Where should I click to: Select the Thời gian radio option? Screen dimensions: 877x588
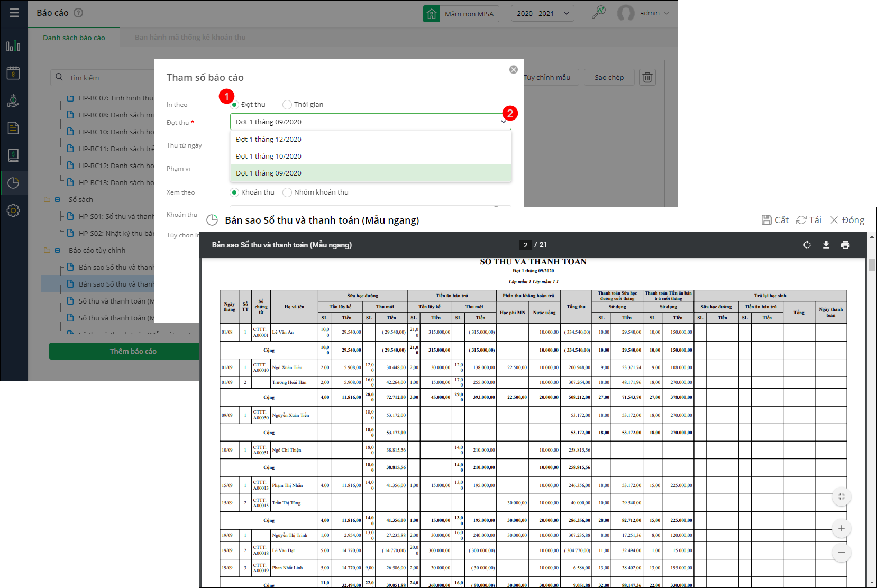click(287, 105)
